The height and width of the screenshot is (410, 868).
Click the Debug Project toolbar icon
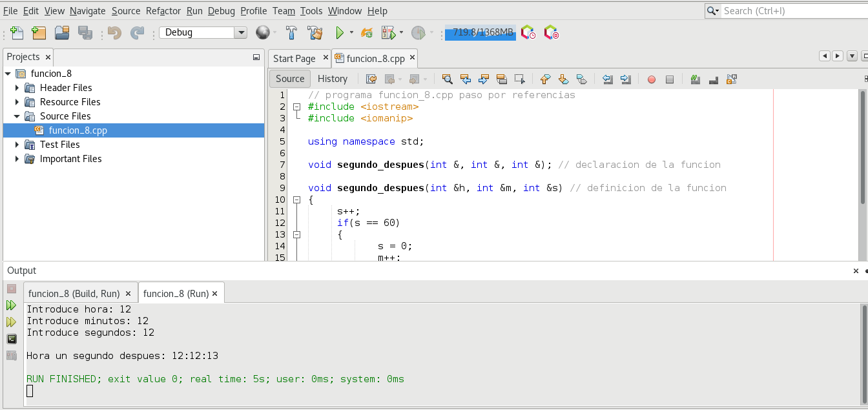click(x=389, y=33)
